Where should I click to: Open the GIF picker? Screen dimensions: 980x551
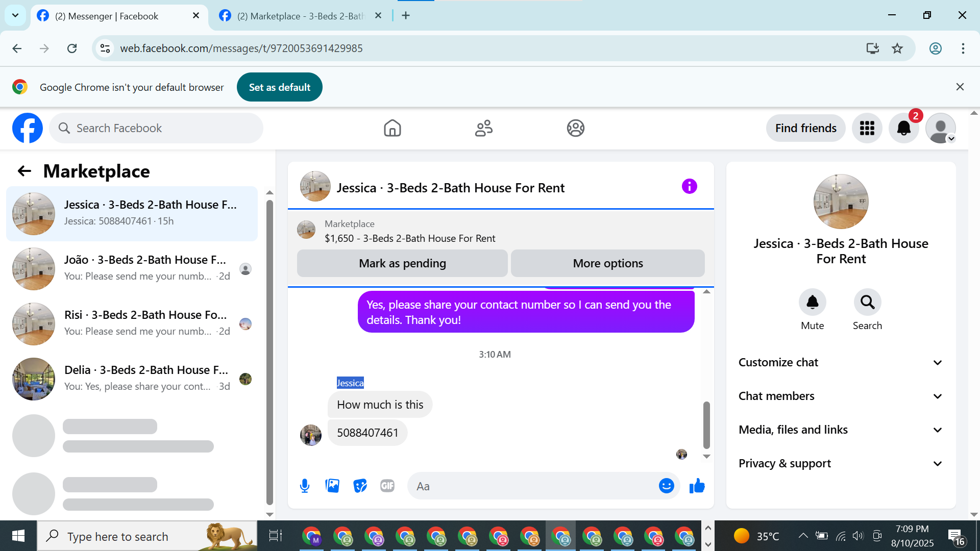pyautogui.click(x=387, y=486)
